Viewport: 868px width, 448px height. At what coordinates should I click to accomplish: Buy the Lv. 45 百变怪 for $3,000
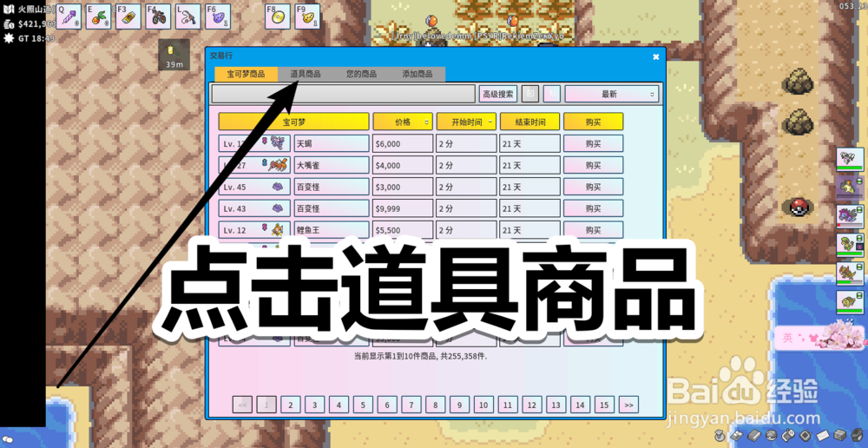[594, 188]
